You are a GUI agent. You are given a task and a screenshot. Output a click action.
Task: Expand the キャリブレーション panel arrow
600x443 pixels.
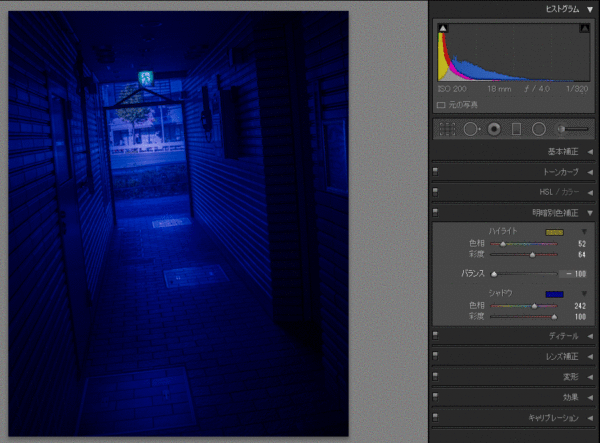coord(590,418)
